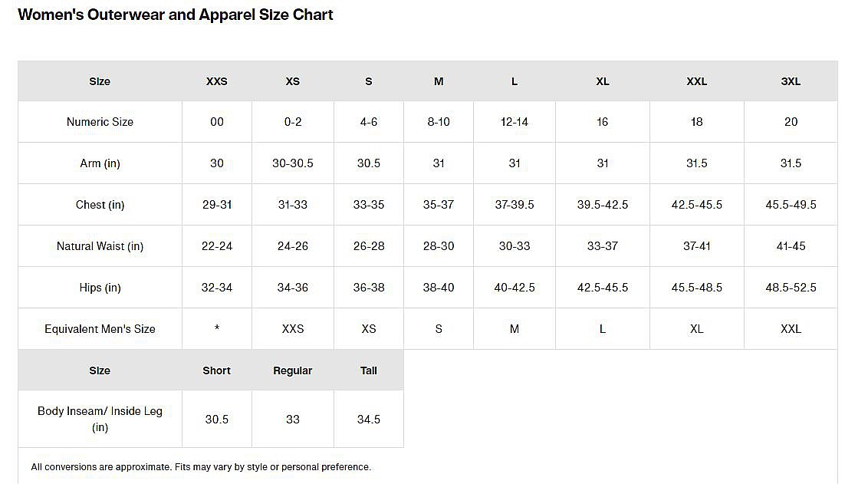Select the Body Inseam/ Inside Leg label

click(100, 419)
